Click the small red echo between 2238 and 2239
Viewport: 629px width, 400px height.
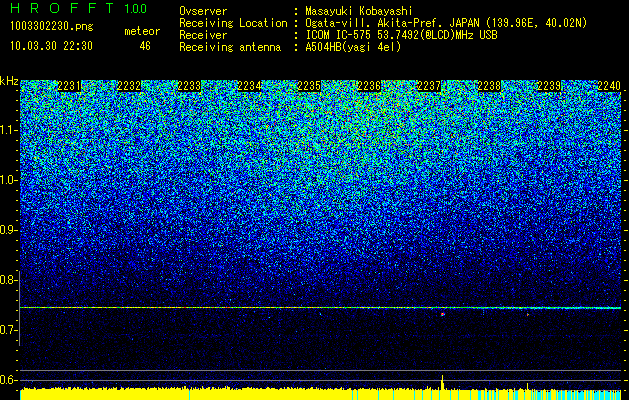(528, 315)
